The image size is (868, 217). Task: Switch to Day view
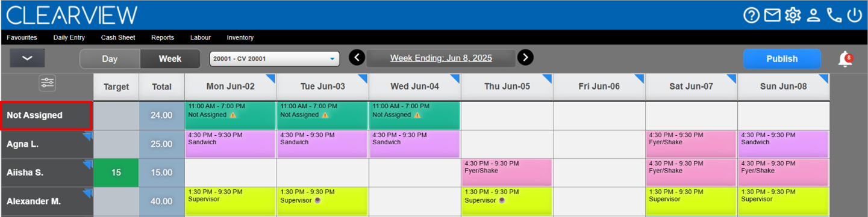(110, 59)
